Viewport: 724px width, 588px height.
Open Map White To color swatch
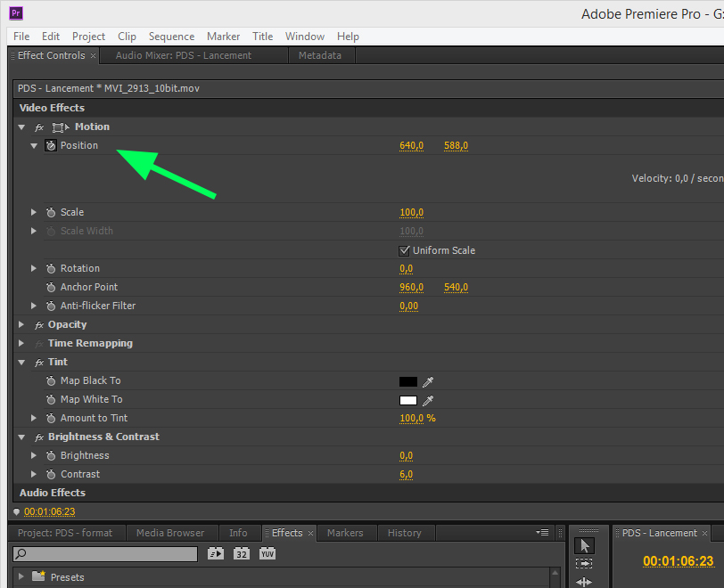tap(408, 401)
